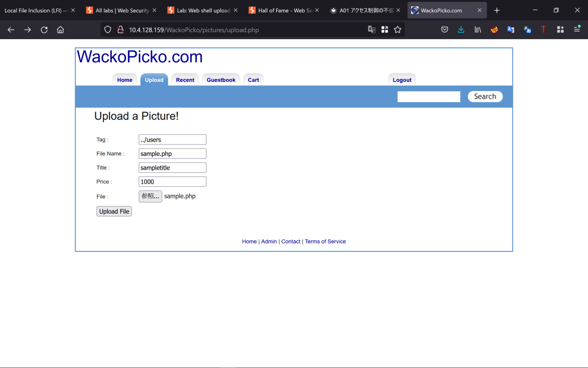Click the 参照... file browse button
The height and width of the screenshot is (368, 588).
coord(150,196)
